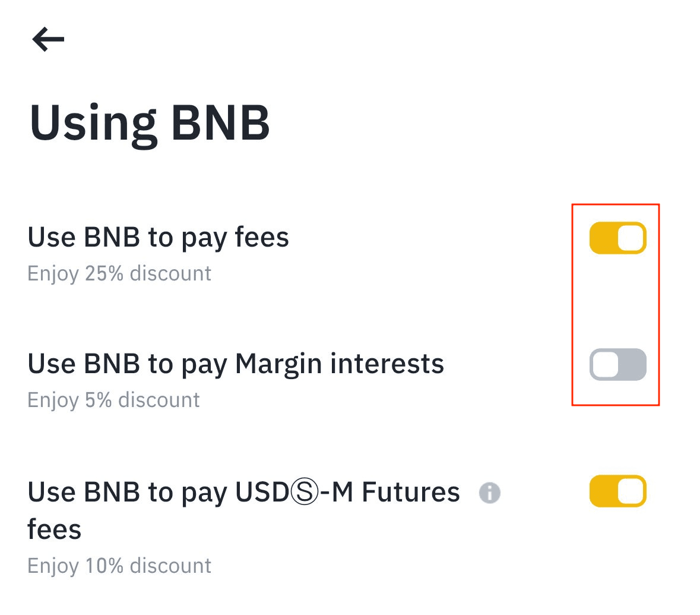Select the Use BNB to pay Margin interests label
This screenshot has height=615, width=700.
pos(236,364)
